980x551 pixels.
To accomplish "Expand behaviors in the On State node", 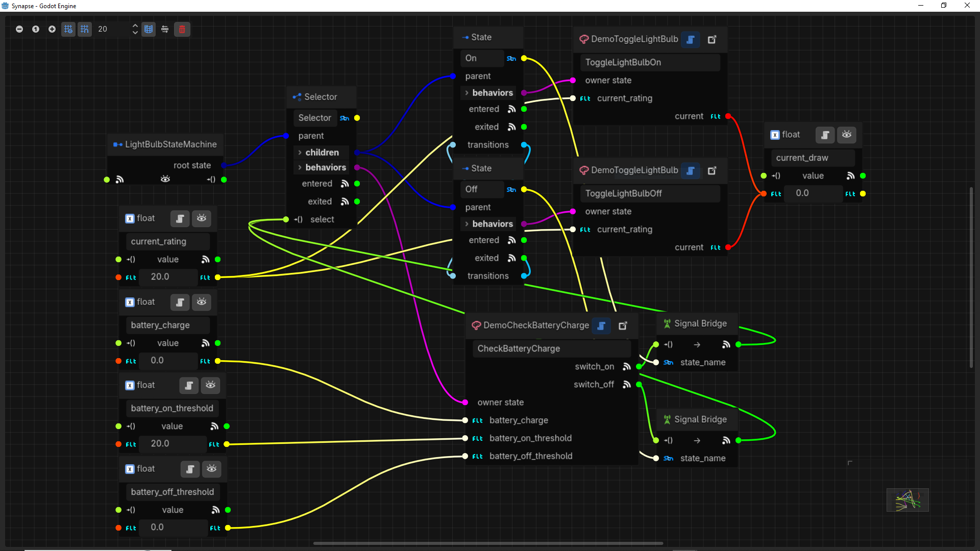I will (x=467, y=93).
